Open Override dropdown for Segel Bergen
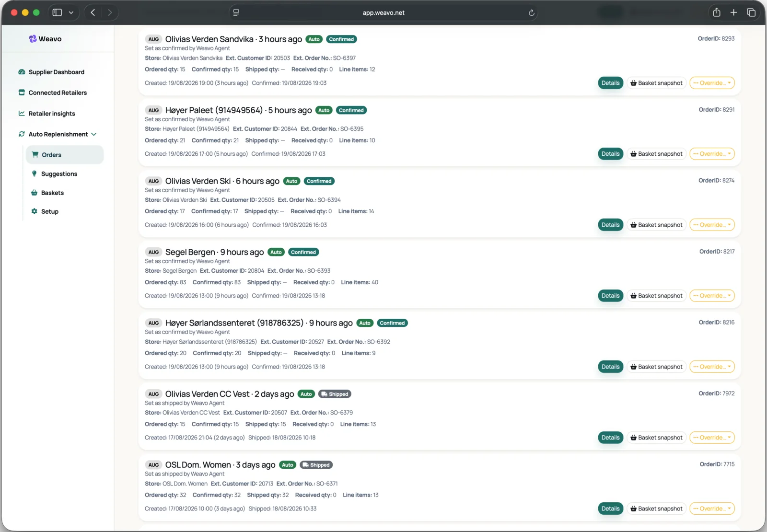 712,296
